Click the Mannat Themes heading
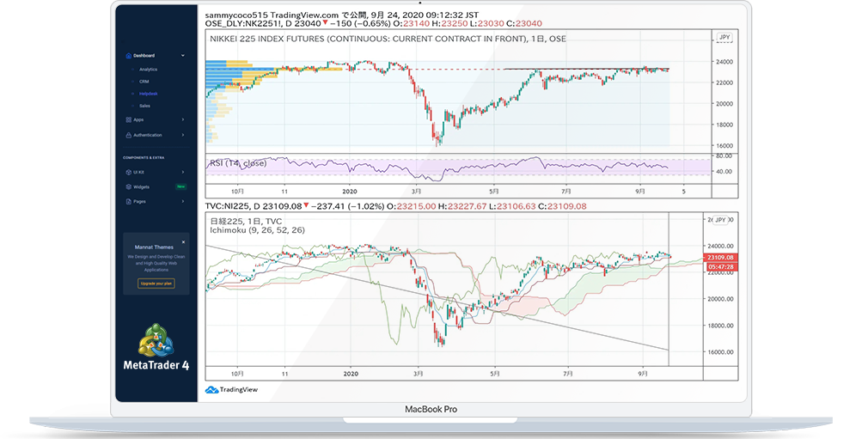This screenshot has height=439, width=868. coord(154,247)
